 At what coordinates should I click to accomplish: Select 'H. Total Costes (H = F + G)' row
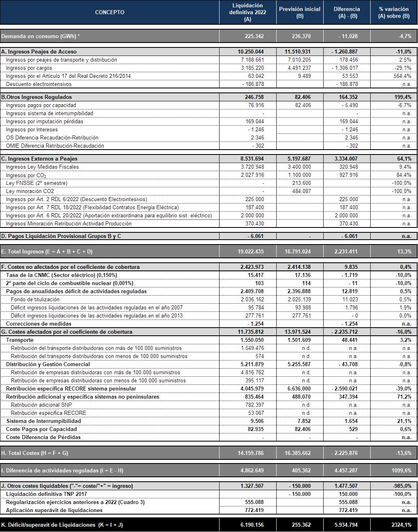point(209,453)
